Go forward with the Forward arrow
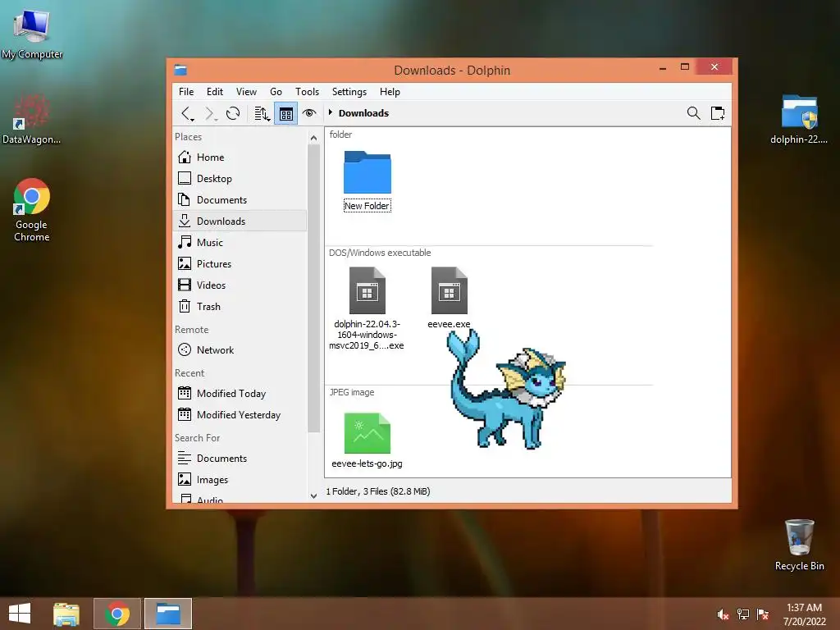This screenshot has width=840, height=630. point(210,113)
